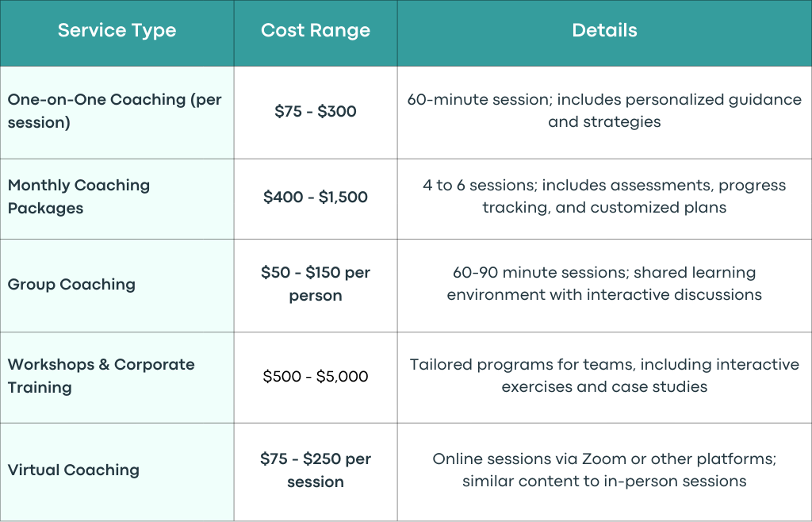
Task: Click the Service Type column header
Action: click(x=117, y=33)
